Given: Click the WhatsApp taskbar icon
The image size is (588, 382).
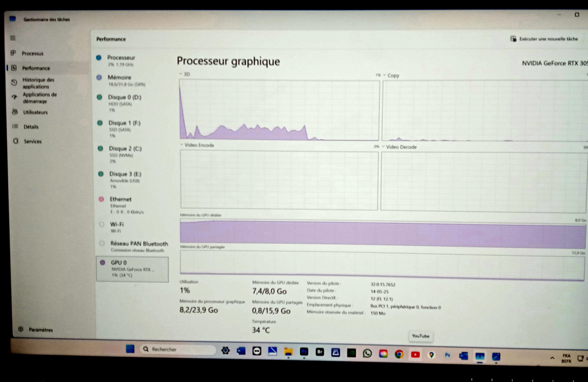Looking at the screenshot, I should [x=367, y=354].
